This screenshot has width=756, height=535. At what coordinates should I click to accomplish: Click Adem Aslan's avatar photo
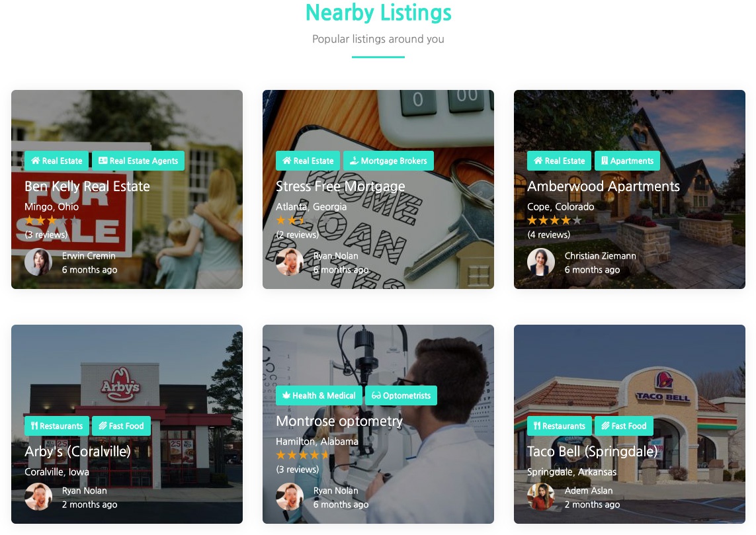tap(541, 497)
